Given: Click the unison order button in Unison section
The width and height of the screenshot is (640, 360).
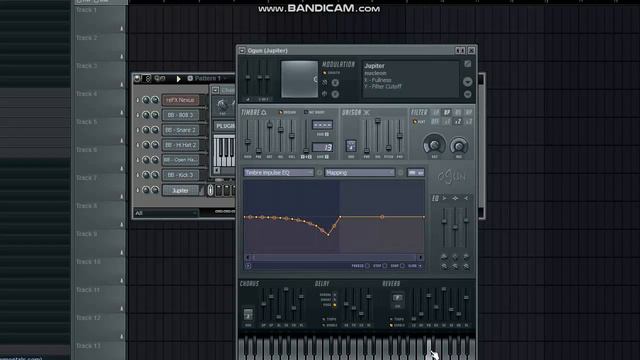Looking at the screenshot, I should 351,146.
